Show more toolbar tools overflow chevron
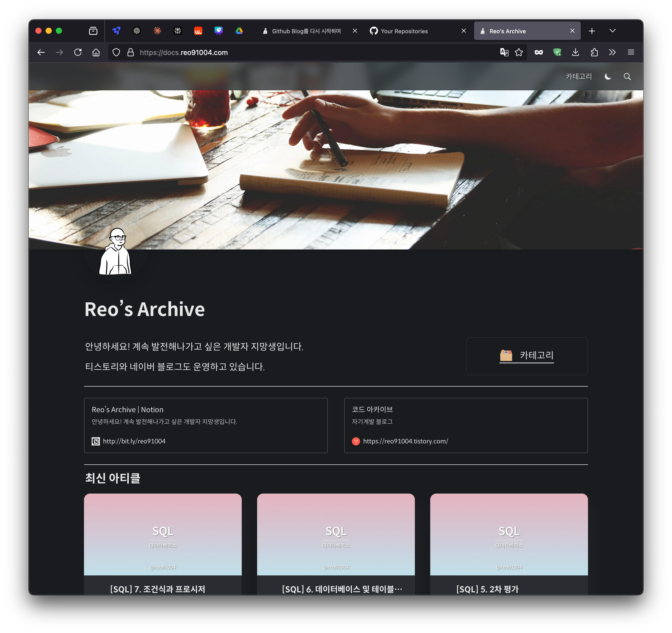The image size is (672, 633). click(612, 52)
